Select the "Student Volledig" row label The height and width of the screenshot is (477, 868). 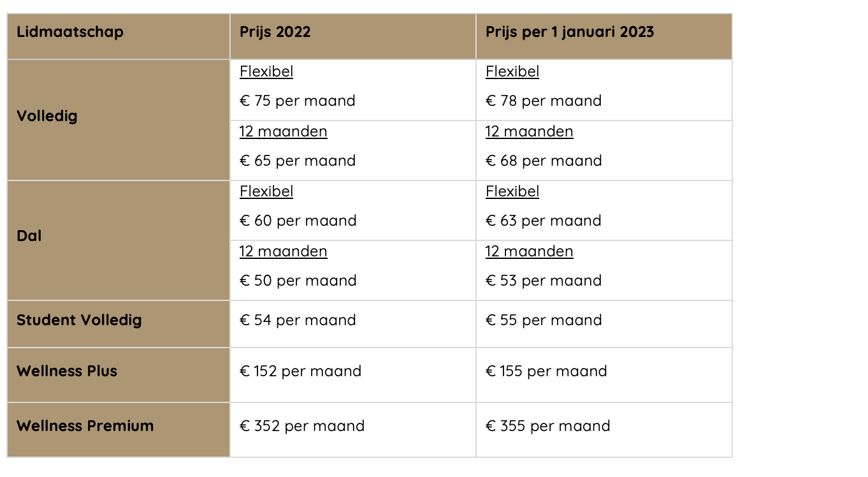[x=79, y=320]
